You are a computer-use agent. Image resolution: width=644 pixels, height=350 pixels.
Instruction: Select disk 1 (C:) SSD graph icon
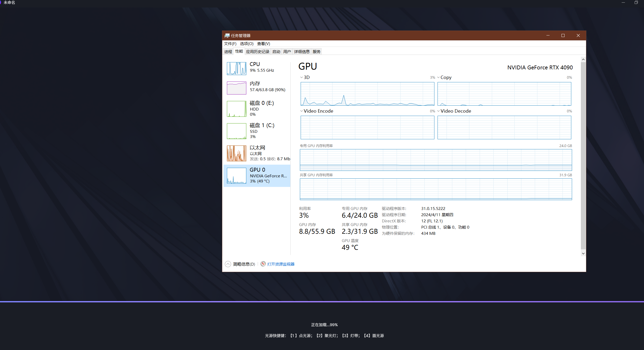click(236, 131)
